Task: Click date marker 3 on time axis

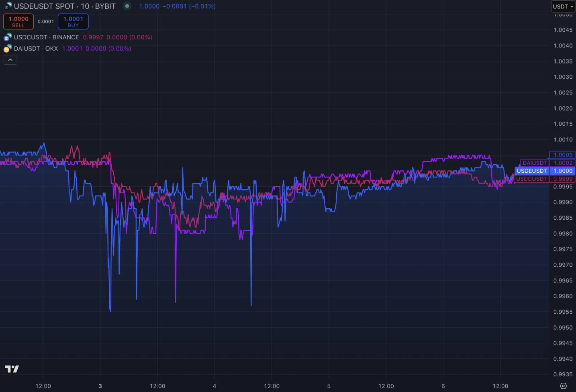Action: pos(100,386)
